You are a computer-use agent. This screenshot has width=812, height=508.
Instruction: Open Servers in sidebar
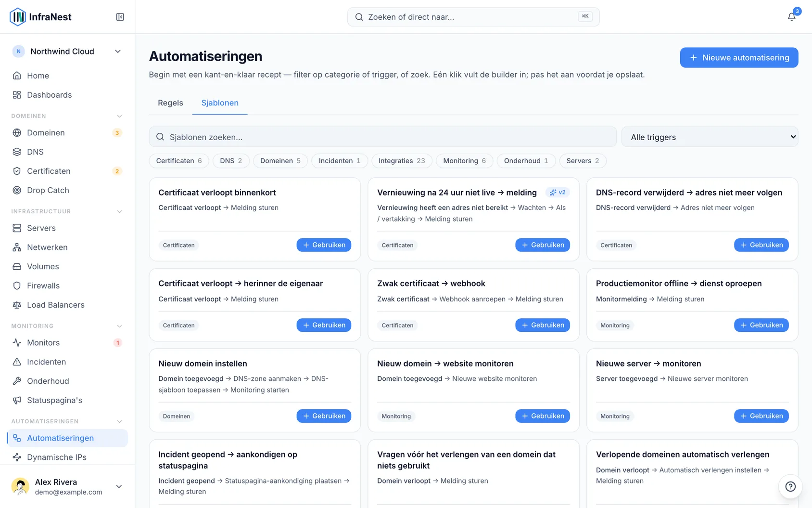pyautogui.click(x=67, y=228)
